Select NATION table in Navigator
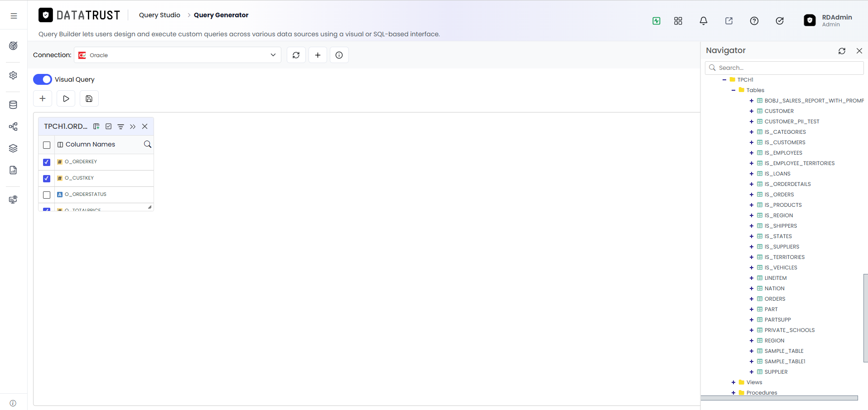 [x=774, y=288]
